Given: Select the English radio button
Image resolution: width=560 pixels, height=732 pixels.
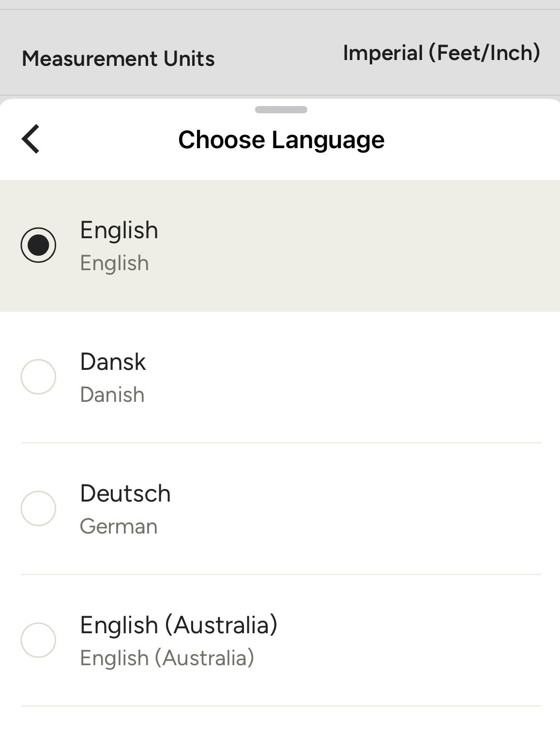Looking at the screenshot, I should (x=39, y=245).
